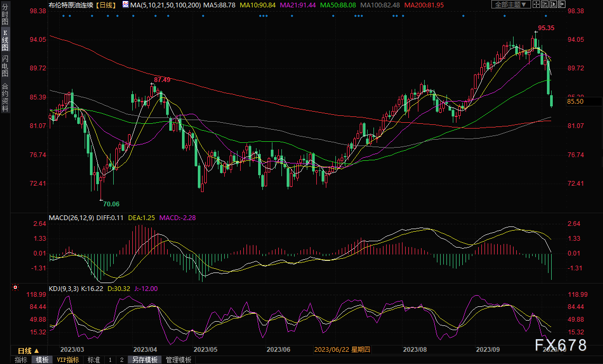Click the MA5:88.78 value label
Viewport: 603px width, 364px height.
219,5
